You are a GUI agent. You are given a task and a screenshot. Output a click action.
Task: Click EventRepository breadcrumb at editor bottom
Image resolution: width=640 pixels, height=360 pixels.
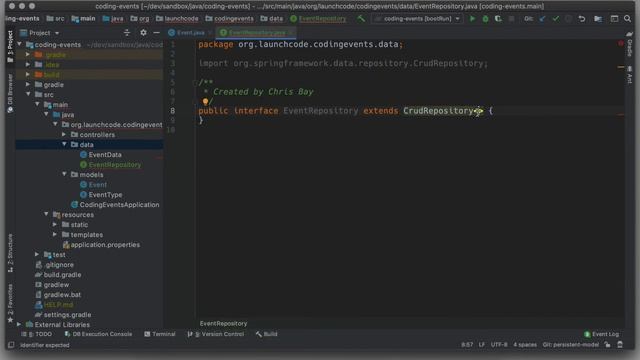click(x=223, y=323)
